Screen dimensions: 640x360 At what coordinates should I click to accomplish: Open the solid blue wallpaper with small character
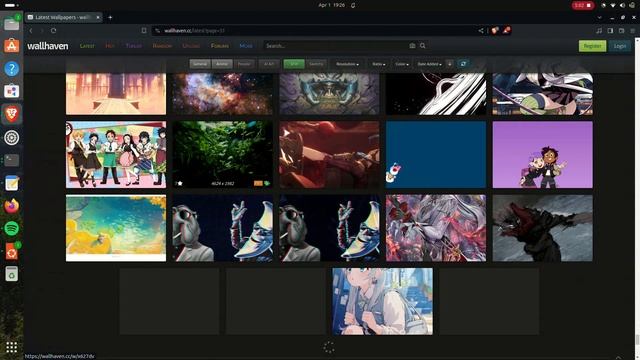pyautogui.click(x=436, y=154)
